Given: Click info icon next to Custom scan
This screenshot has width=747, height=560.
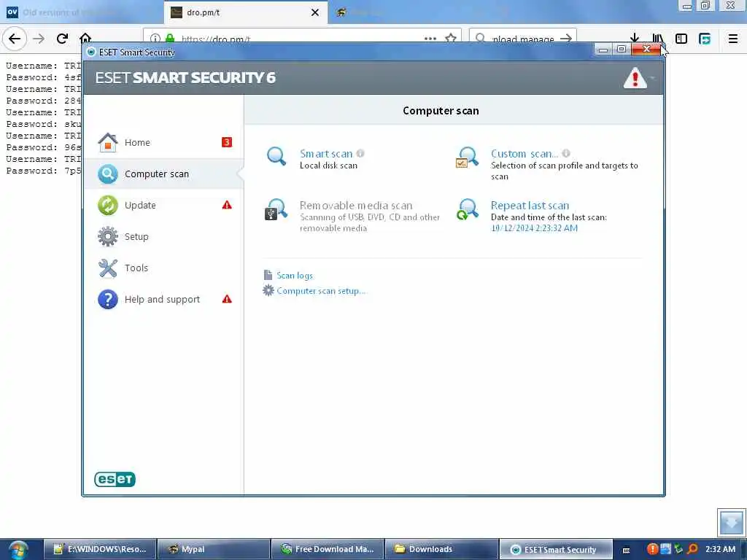Looking at the screenshot, I should (566, 153).
